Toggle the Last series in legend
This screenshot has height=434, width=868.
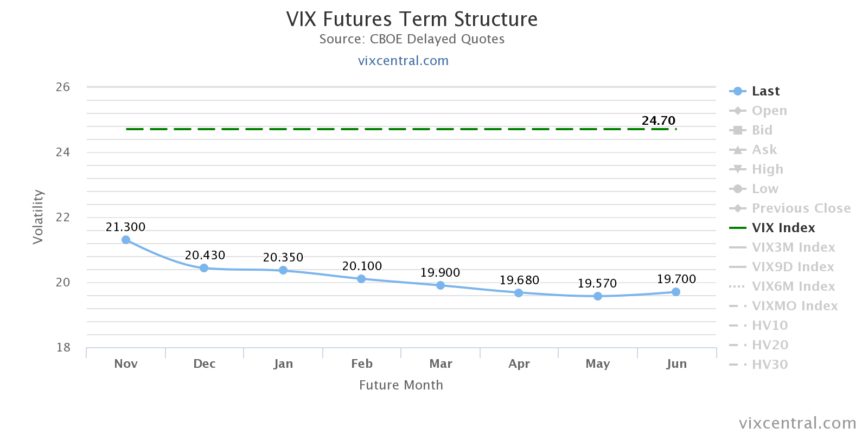click(x=765, y=91)
